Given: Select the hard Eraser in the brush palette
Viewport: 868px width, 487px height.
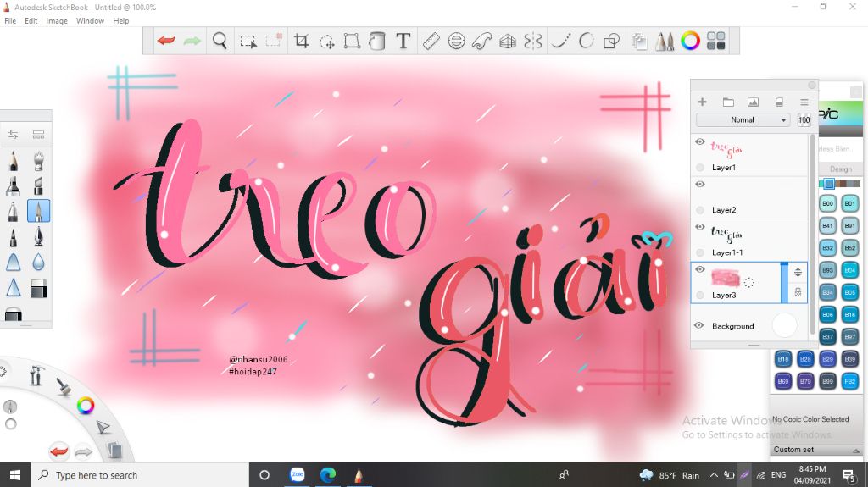Looking at the screenshot, I should click(38, 288).
